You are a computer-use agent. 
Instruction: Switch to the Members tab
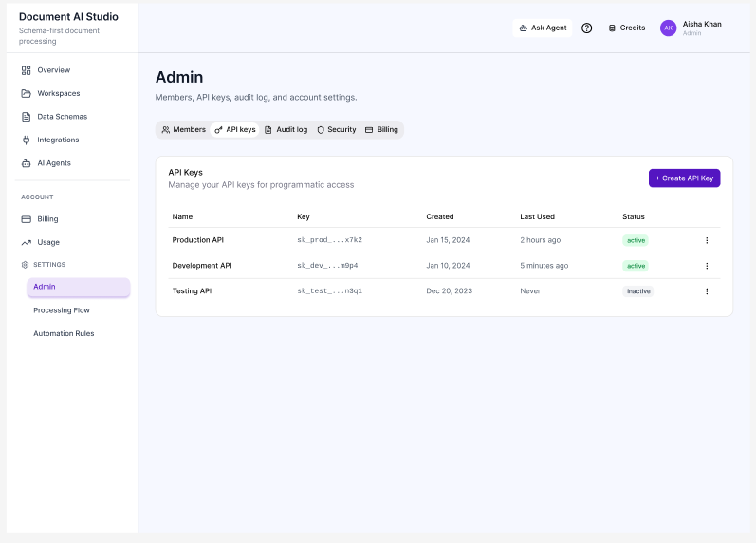tap(184, 130)
